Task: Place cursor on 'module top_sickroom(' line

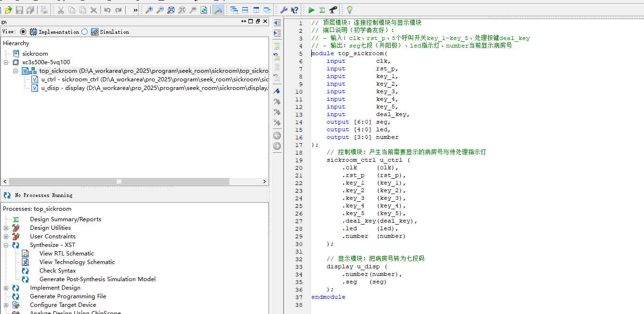Action: point(350,53)
